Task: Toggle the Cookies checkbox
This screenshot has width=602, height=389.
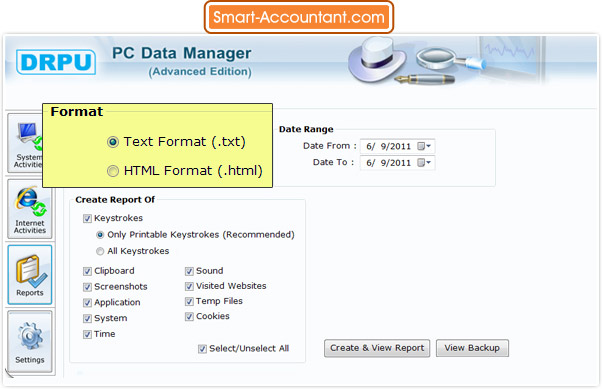Action: pos(189,316)
